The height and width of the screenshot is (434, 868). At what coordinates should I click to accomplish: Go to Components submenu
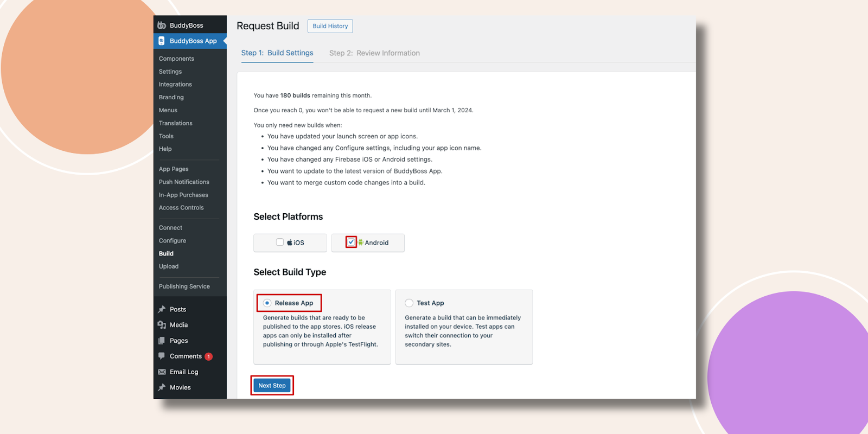coord(176,59)
